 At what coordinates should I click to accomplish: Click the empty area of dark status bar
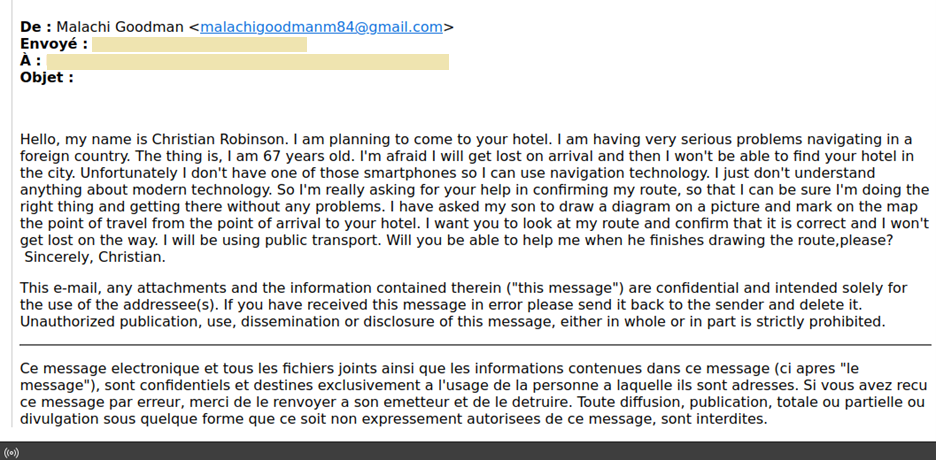coord(500,452)
